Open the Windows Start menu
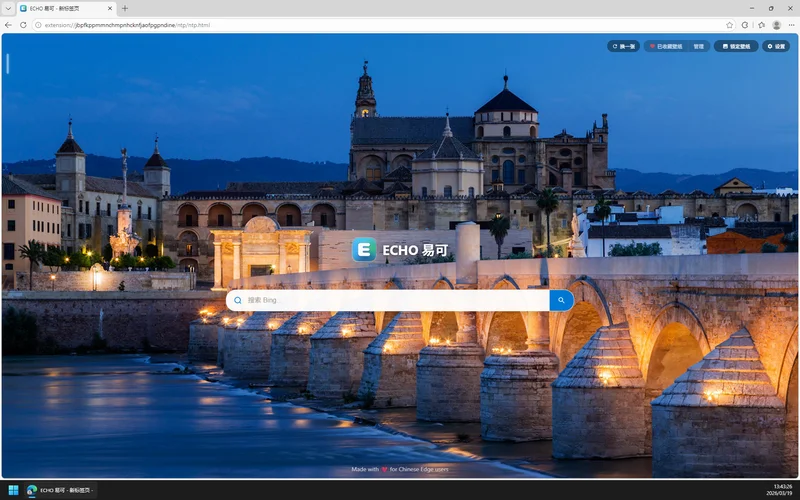This screenshot has width=800, height=500. (x=14, y=490)
